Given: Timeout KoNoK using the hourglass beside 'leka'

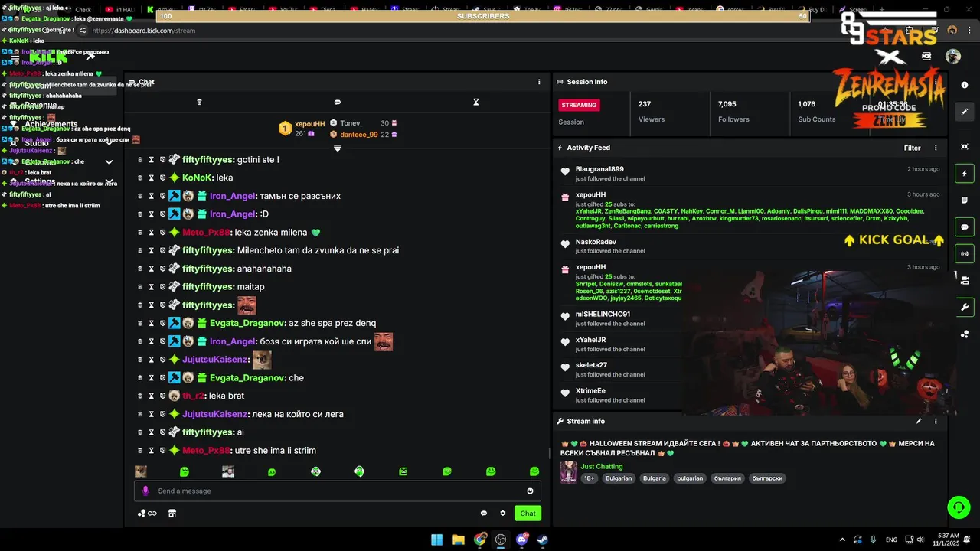Looking at the screenshot, I should [x=152, y=178].
